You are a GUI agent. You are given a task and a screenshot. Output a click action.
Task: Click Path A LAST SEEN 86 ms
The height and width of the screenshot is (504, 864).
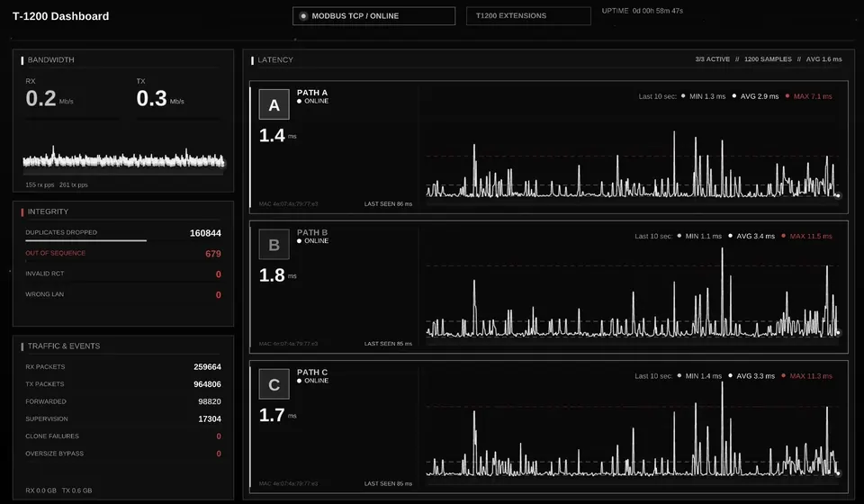388,204
